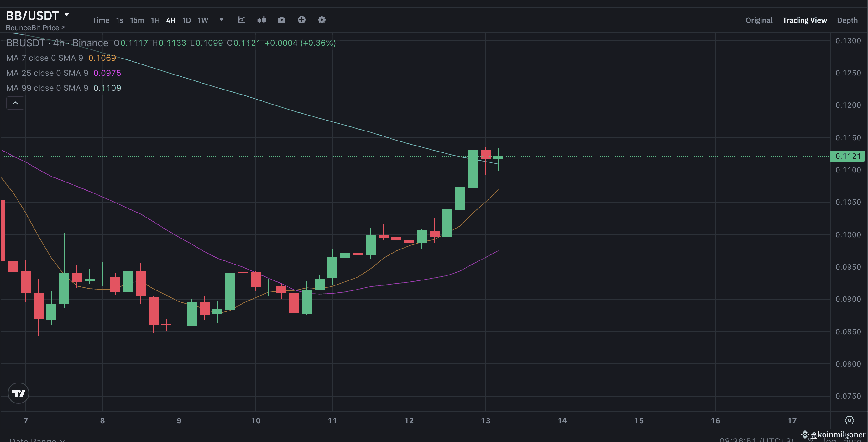
Task: Open the extra timeframes dropdown arrow
Action: [221, 20]
